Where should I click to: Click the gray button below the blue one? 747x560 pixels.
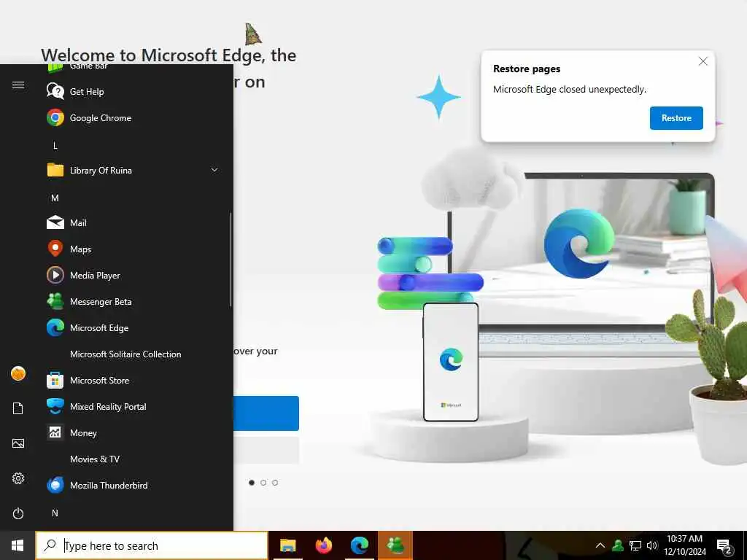(x=266, y=450)
